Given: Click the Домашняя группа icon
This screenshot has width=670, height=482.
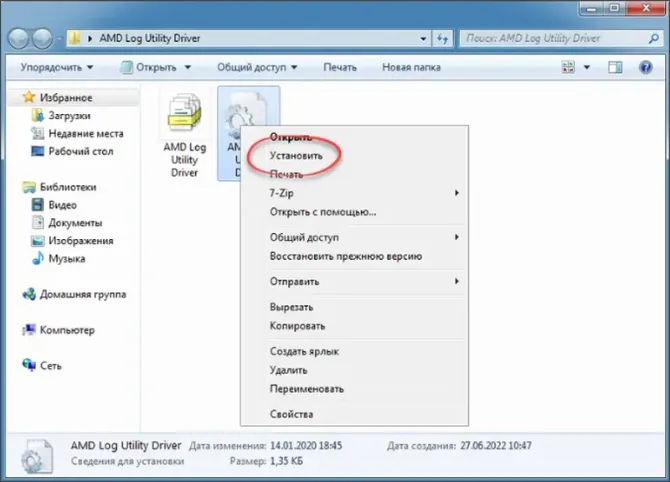Looking at the screenshot, I should 29,294.
